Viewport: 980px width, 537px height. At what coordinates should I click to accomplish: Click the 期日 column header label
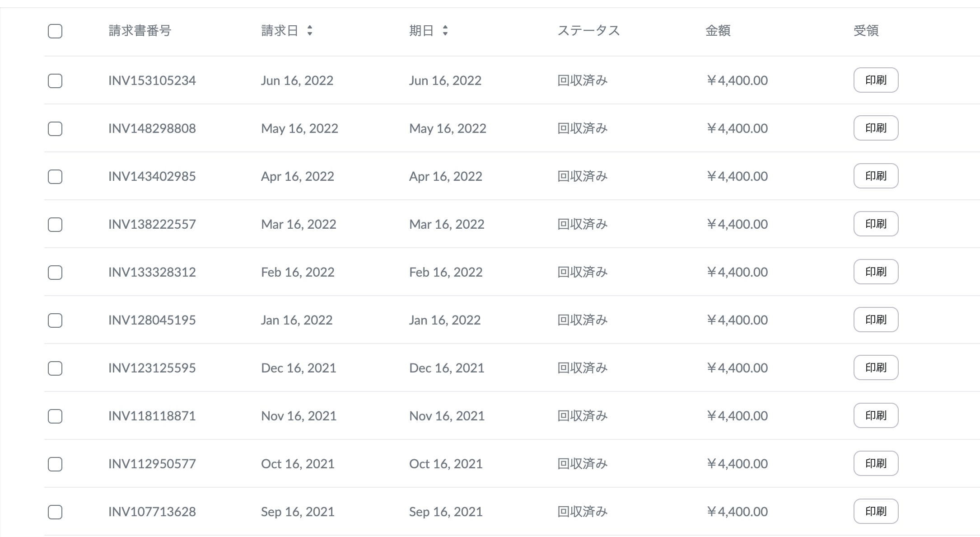tap(421, 31)
